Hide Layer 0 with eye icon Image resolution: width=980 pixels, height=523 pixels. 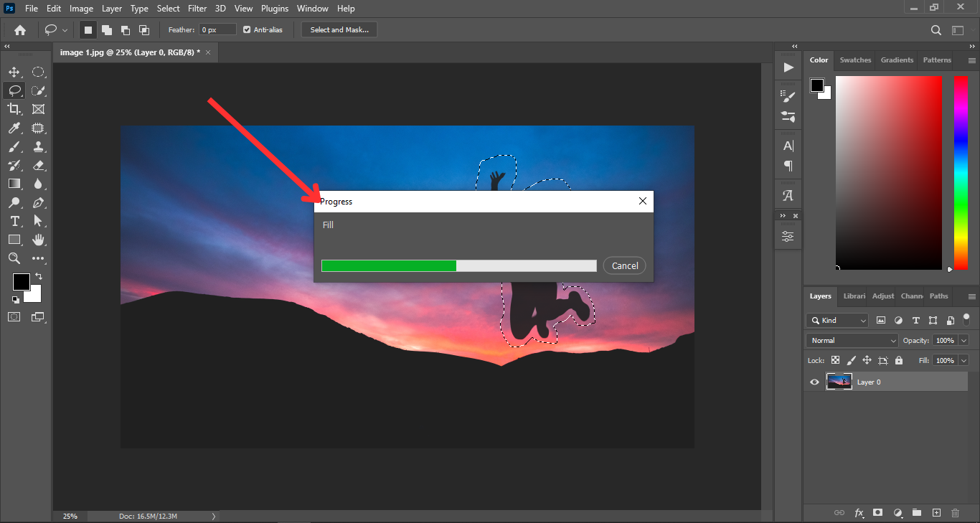pos(814,382)
